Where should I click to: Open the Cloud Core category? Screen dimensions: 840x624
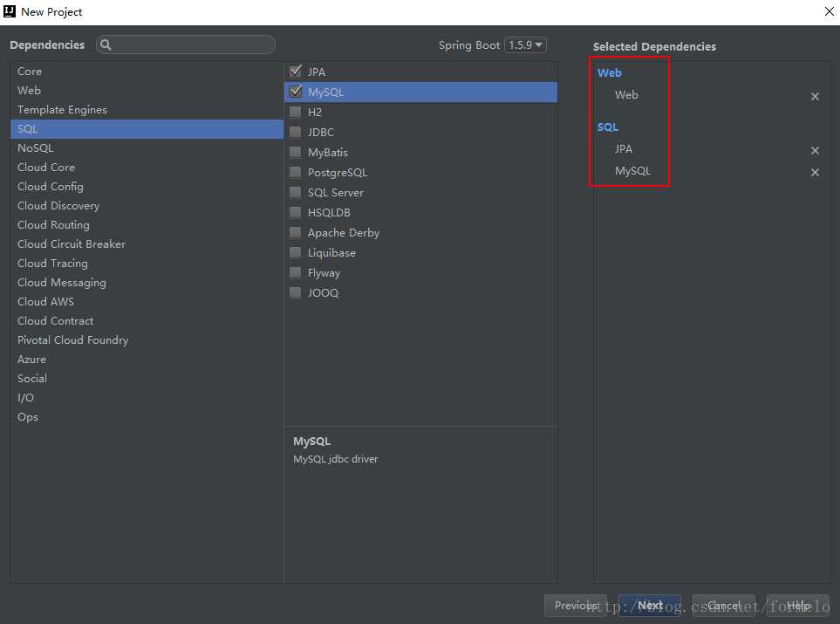147,168
